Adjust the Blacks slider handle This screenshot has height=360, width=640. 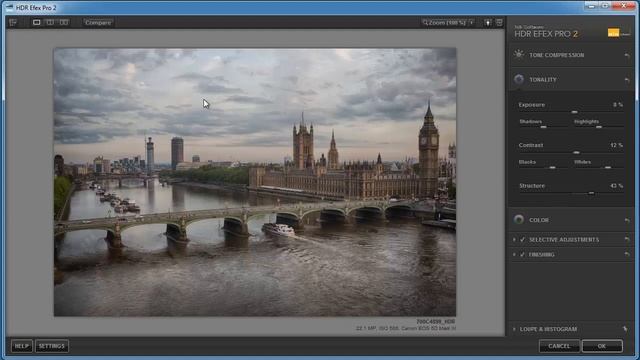click(x=552, y=168)
